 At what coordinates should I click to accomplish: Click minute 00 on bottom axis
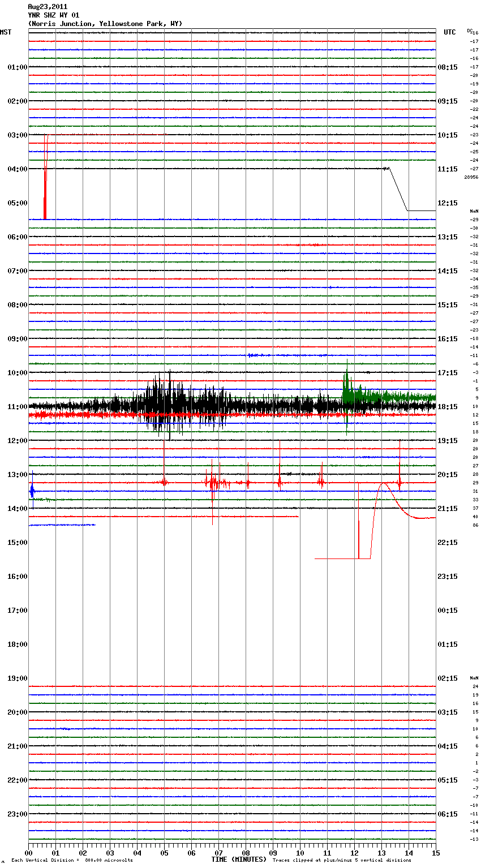[28, 853]
